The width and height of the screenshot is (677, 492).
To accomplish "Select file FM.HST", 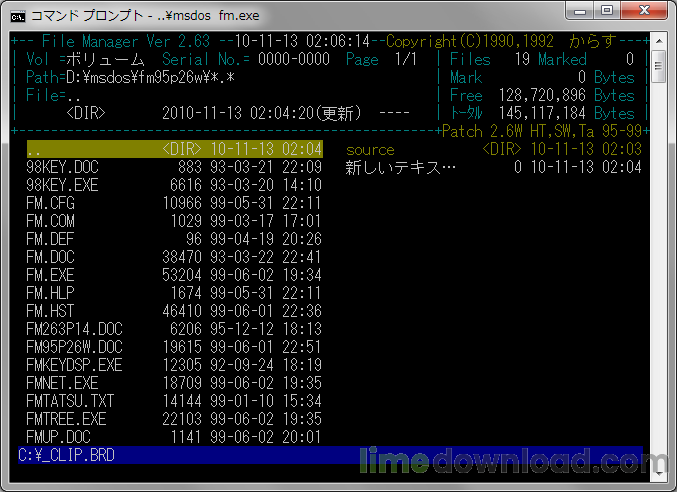I will click(x=174, y=311).
